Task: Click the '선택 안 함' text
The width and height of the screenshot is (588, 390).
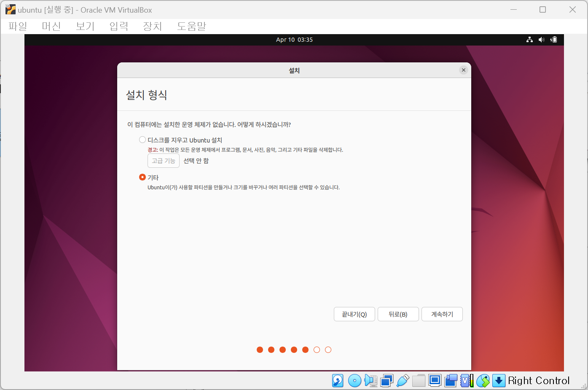Action: (x=196, y=161)
